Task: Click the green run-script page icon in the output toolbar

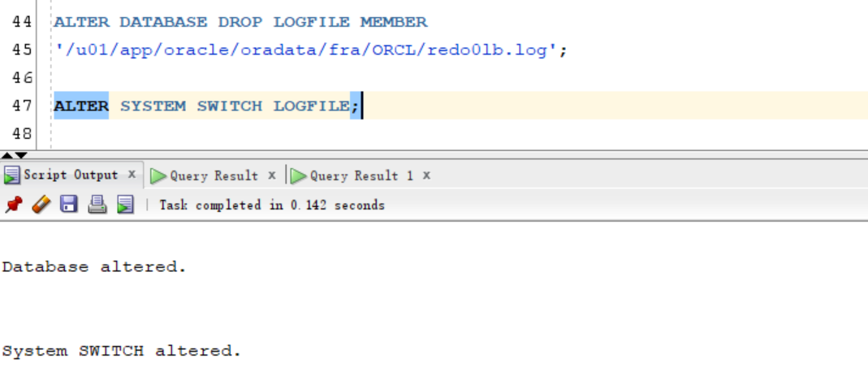Action: point(126,205)
